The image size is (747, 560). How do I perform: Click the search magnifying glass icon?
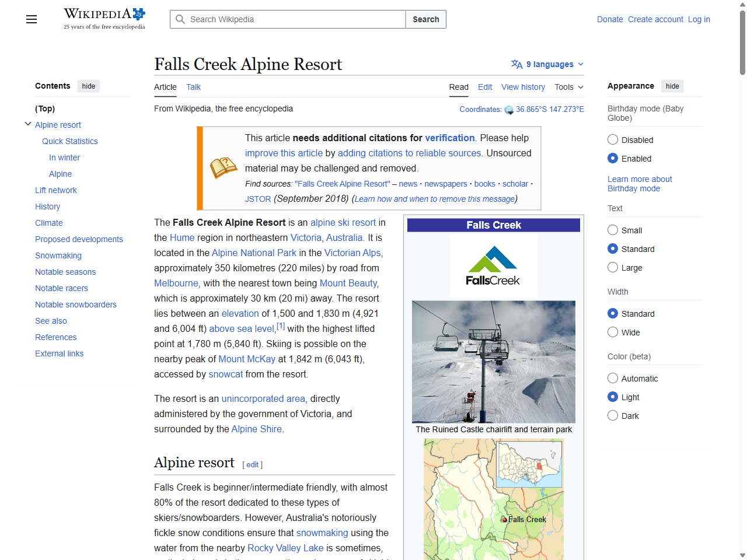click(x=180, y=19)
